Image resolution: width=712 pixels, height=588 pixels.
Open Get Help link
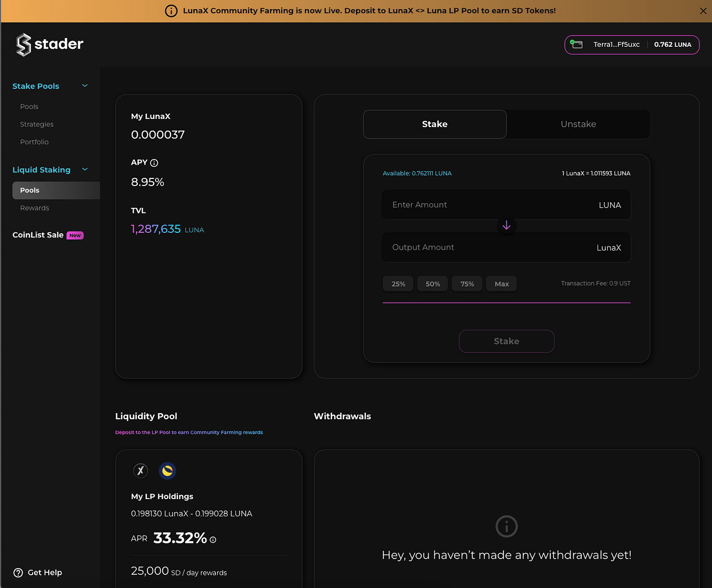(45, 573)
